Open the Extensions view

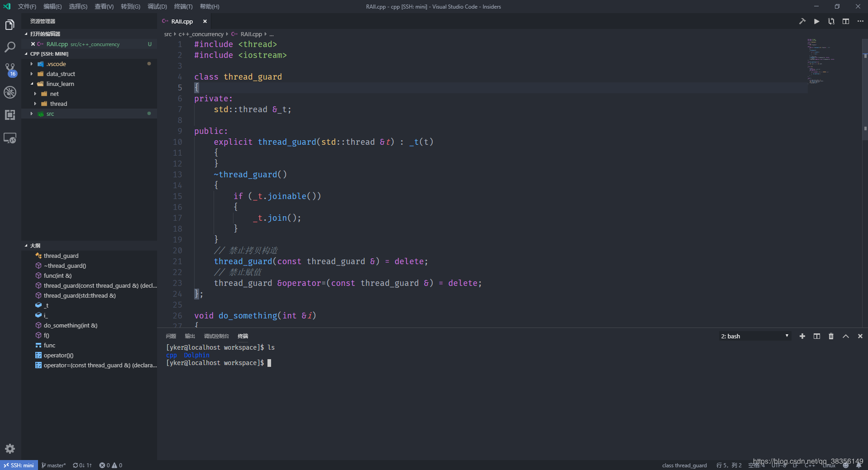tap(10, 115)
